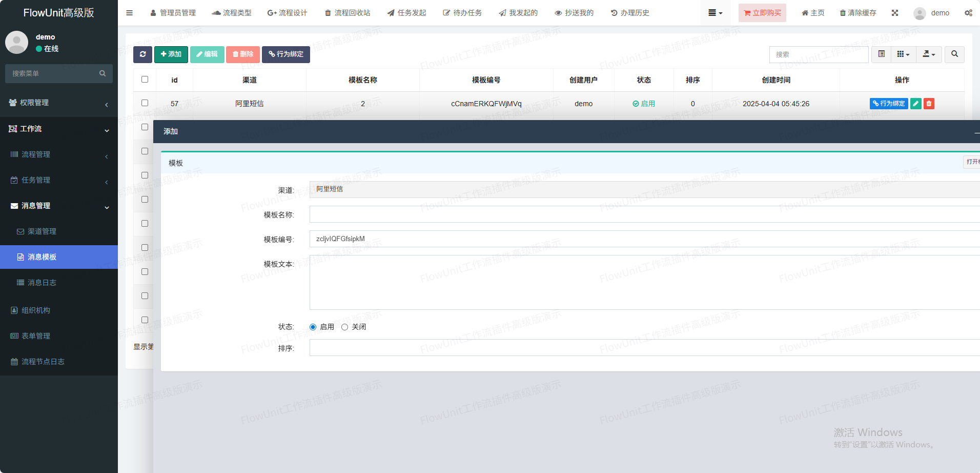This screenshot has height=473, width=980.
Task: Select the 关闭 status radio button
Action: pos(345,327)
